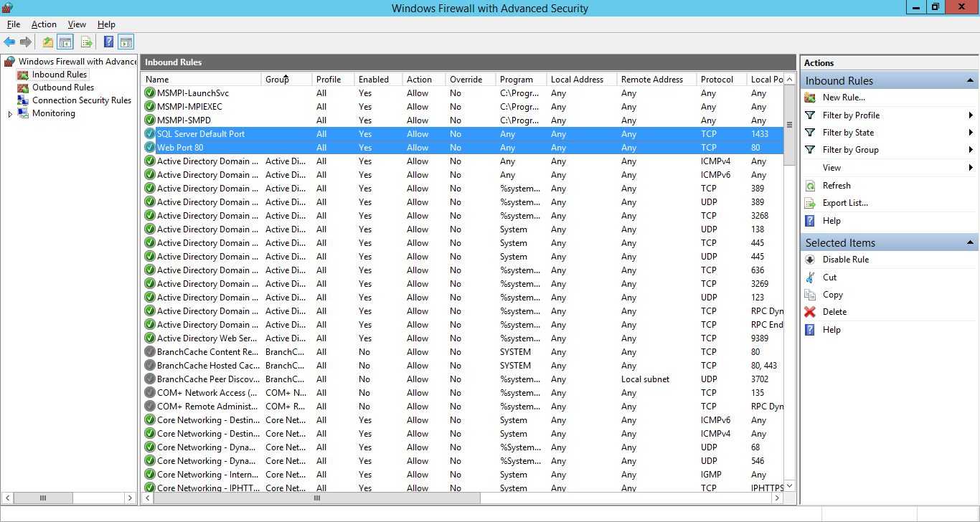This screenshot has height=522, width=980.
Task: Click the scissors Cut icon
Action: [x=810, y=277]
